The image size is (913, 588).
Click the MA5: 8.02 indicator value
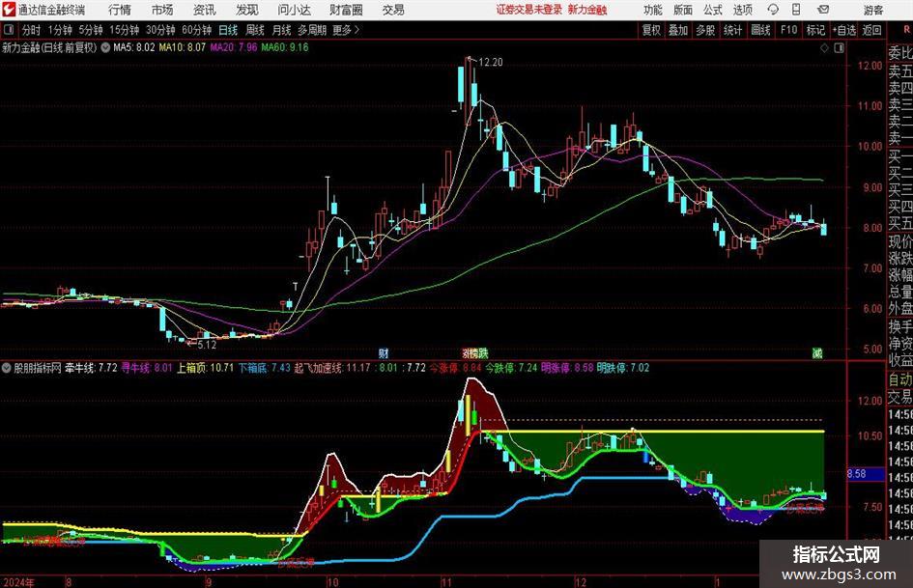(134, 47)
